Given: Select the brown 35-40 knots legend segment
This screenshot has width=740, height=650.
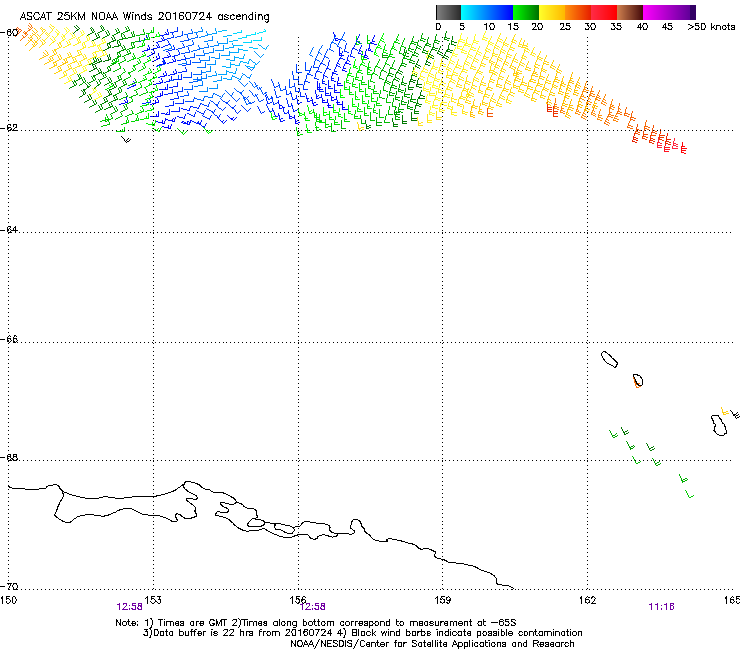Looking at the screenshot, I should (x=630, y=12).
